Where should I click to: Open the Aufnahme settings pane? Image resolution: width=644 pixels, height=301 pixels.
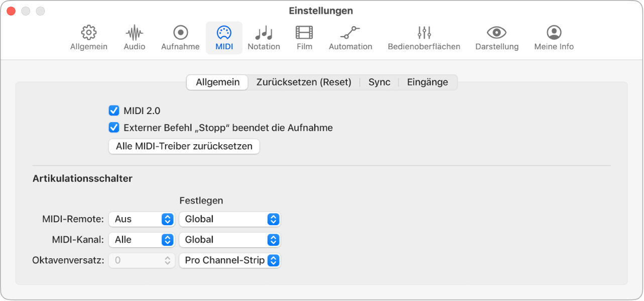(x=180, y=38)
